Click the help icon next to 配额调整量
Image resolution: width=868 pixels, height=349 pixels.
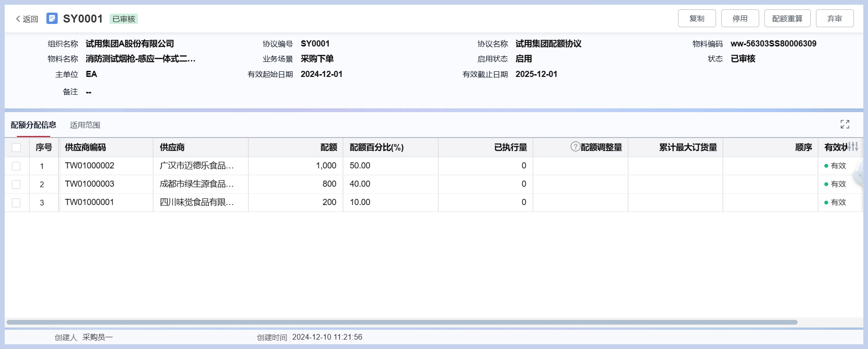575,147
